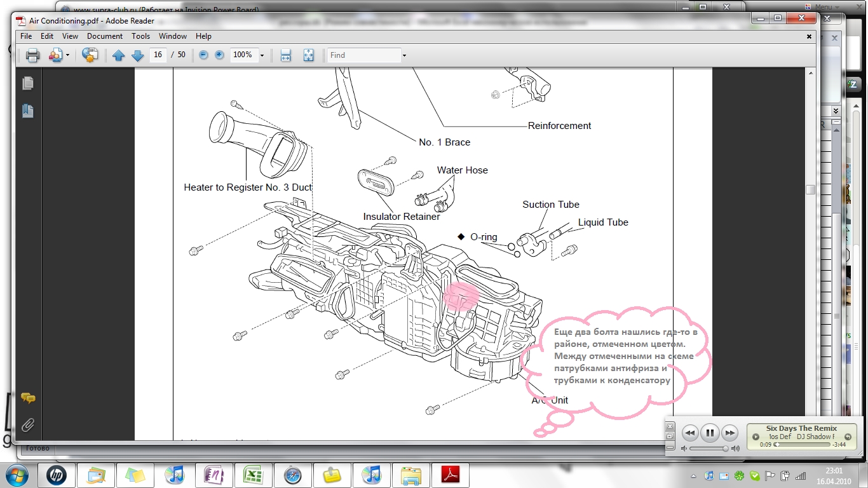The width and height of the screenshot is (868, 488).
Task: Zoom in using the plus button
Action: click(x=219, y=55)
